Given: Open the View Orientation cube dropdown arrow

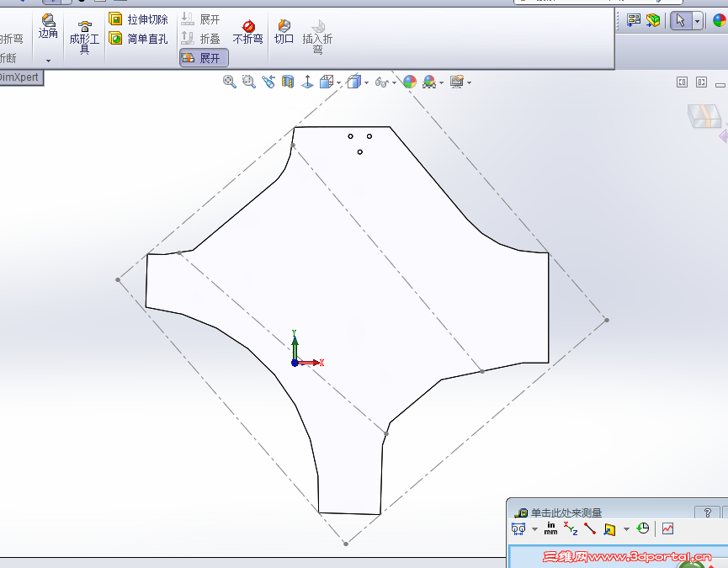Looking at the screenshot, I should click(x=339, y=83).
